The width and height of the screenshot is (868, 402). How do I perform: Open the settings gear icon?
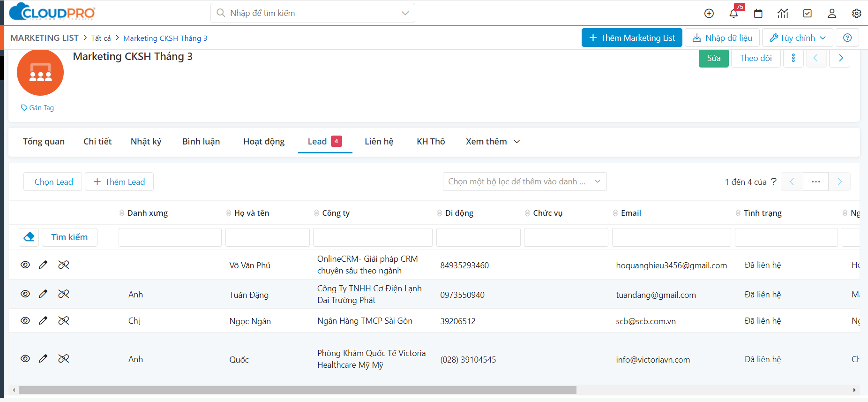pos(856,14)
